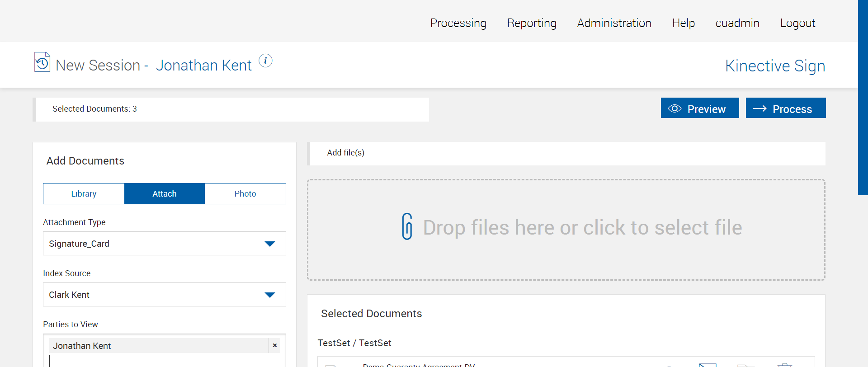Select the Attach tab
Screen dimensions: 868x367
point(165,194)
